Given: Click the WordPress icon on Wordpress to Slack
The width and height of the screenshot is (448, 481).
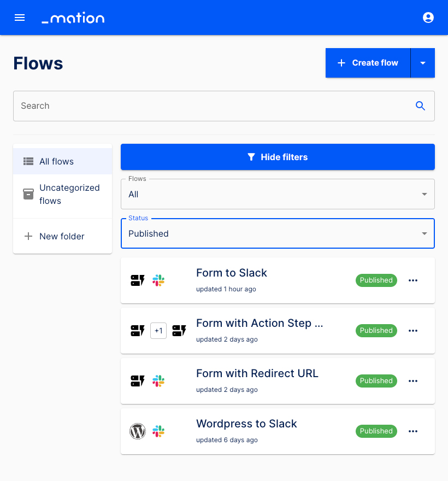Looking at the screenshot, I should (138, 431).
